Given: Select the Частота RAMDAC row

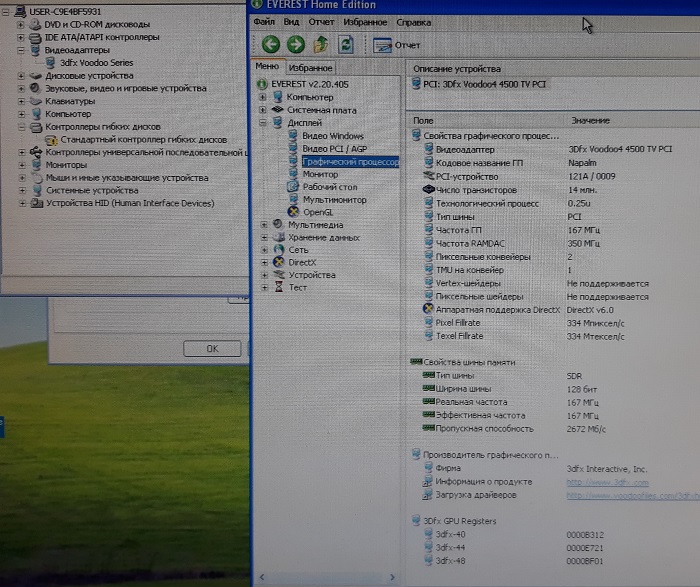Looking at the screenshot, I should (553, 244).
